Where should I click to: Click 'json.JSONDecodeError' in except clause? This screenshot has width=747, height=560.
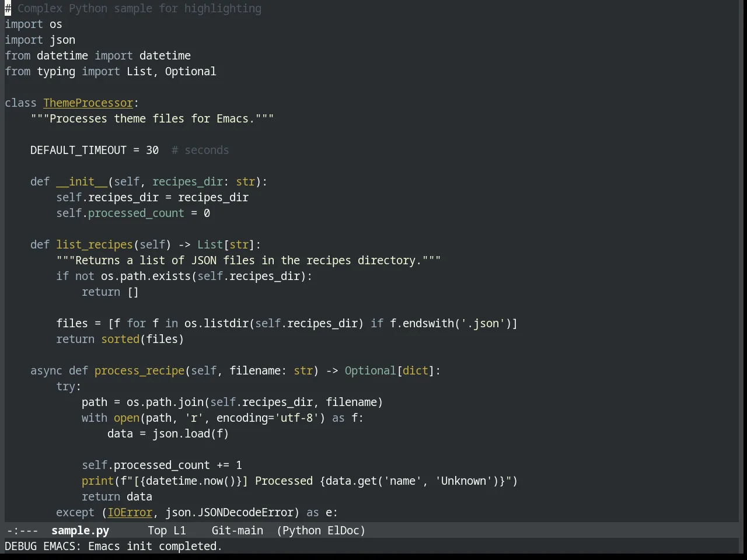pyautogui.click(x=229, y=512)
